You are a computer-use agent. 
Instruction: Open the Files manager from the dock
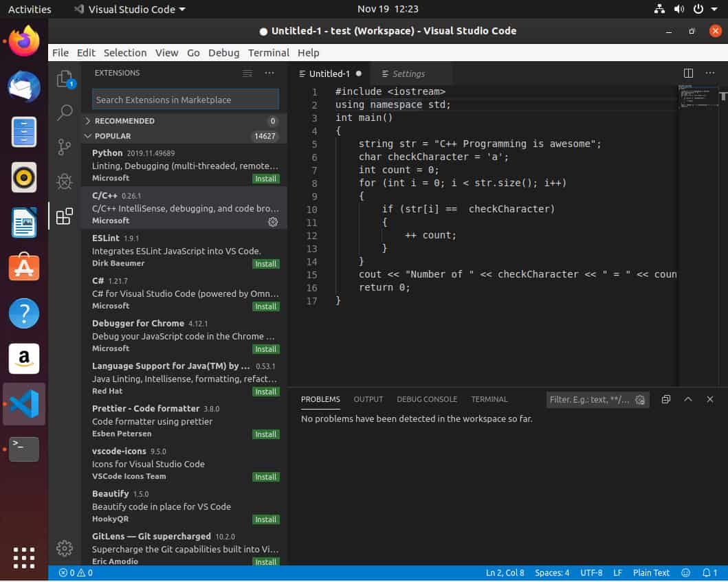tap(24, 132)
